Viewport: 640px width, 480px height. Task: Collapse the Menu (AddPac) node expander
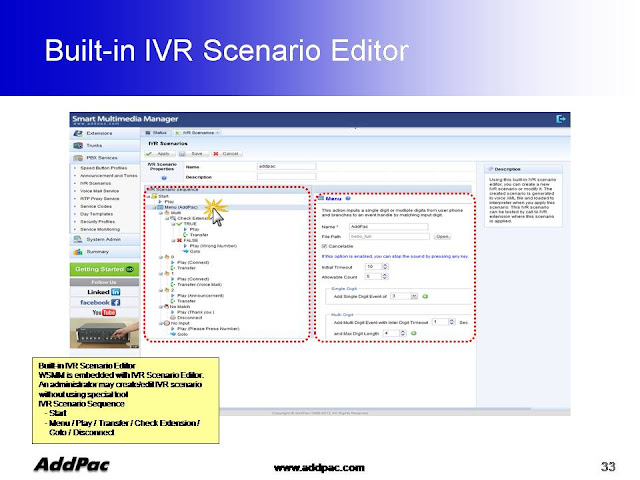[x=154, y=207]
